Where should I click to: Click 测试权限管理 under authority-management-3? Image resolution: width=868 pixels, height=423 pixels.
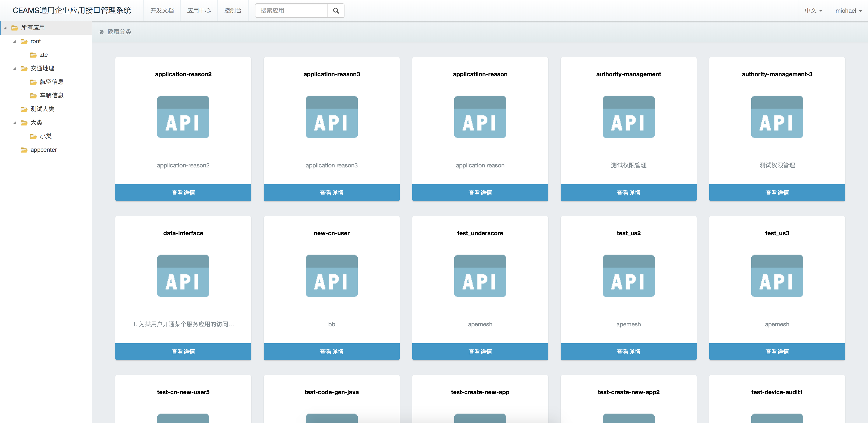777,165
